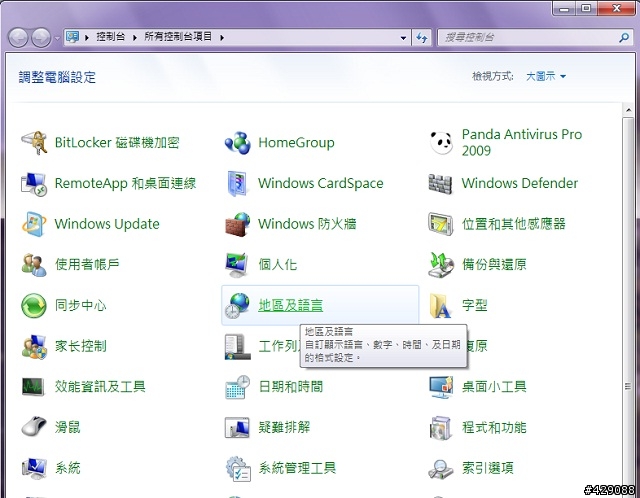The image size is (640, 498).
Task: Refresh the address bar location
Action: tap(422, 38)
